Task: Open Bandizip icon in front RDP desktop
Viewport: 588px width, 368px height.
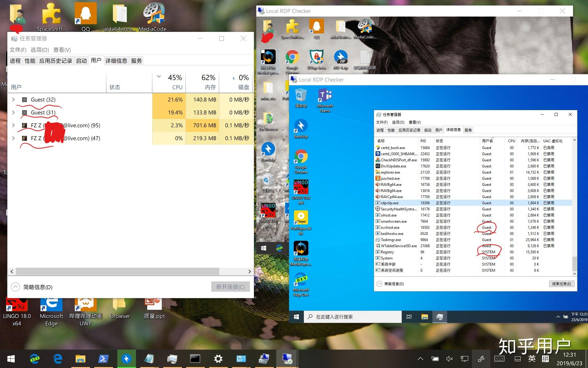Action: 301,128
